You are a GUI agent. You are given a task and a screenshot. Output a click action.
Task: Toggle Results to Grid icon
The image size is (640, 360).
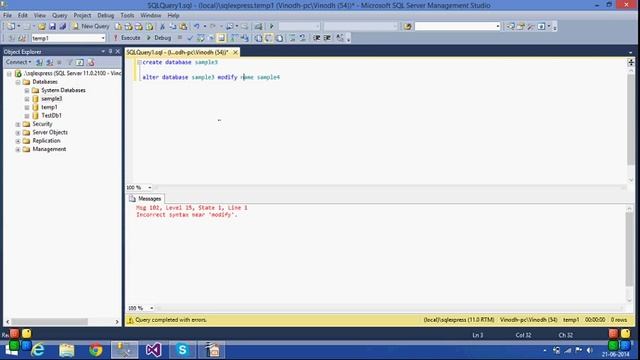[x=269, y=38]
